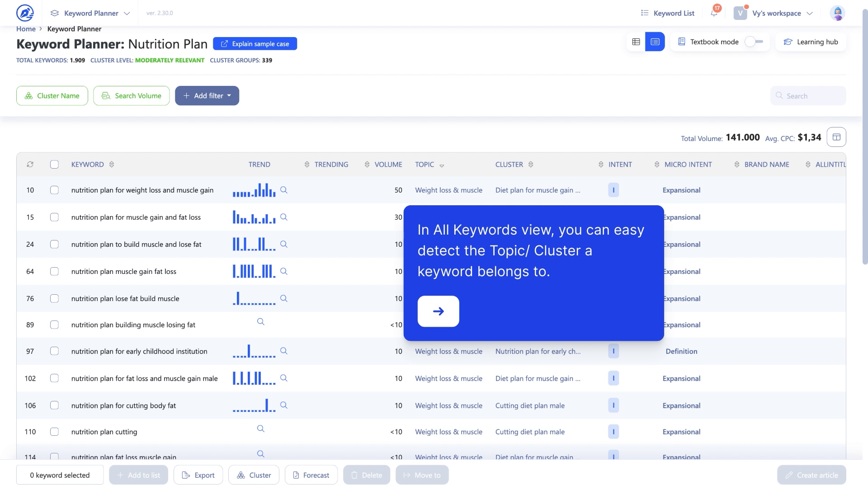Expand the Vy's workspace dropdown

point(810,13)
